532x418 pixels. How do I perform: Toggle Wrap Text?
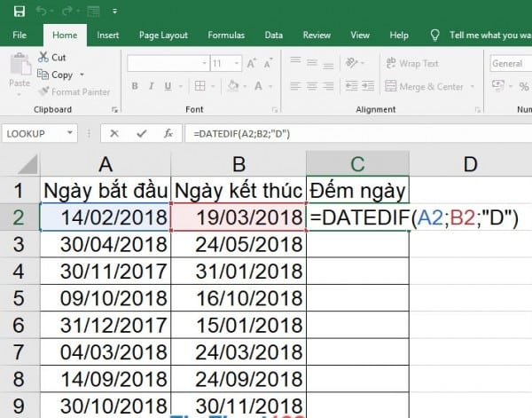(412, 63)
